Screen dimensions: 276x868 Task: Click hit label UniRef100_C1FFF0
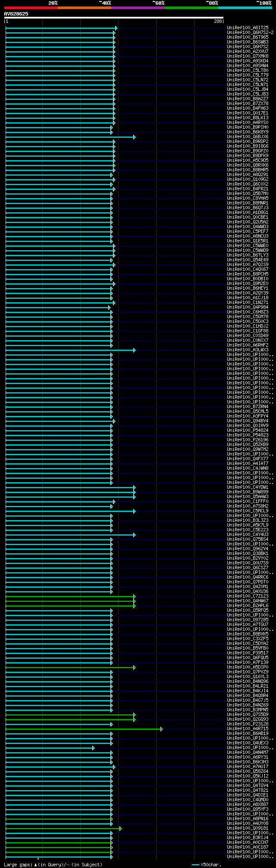point(248,502)
